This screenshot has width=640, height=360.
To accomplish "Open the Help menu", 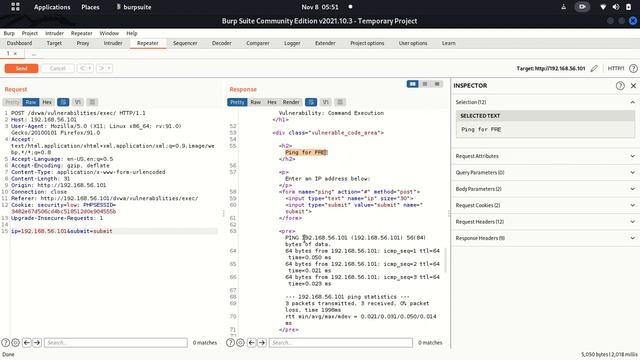I will (131, 33).
